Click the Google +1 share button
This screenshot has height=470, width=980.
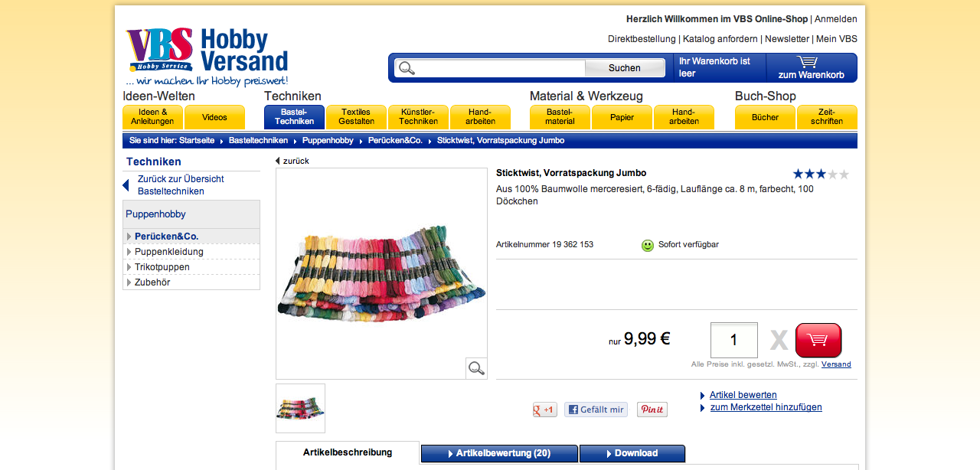point(545,410)
